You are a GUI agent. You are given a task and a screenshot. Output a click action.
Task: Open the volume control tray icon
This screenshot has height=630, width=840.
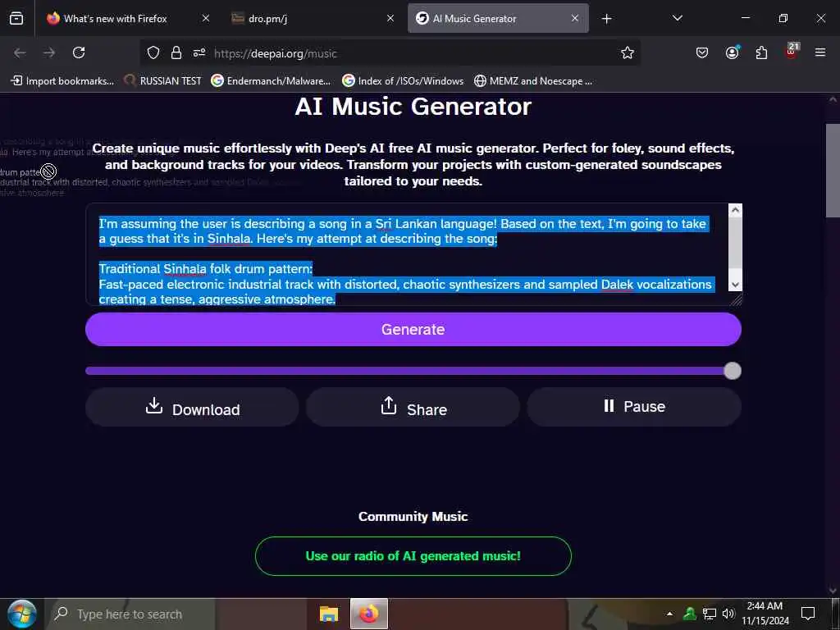tap(728, 614)
